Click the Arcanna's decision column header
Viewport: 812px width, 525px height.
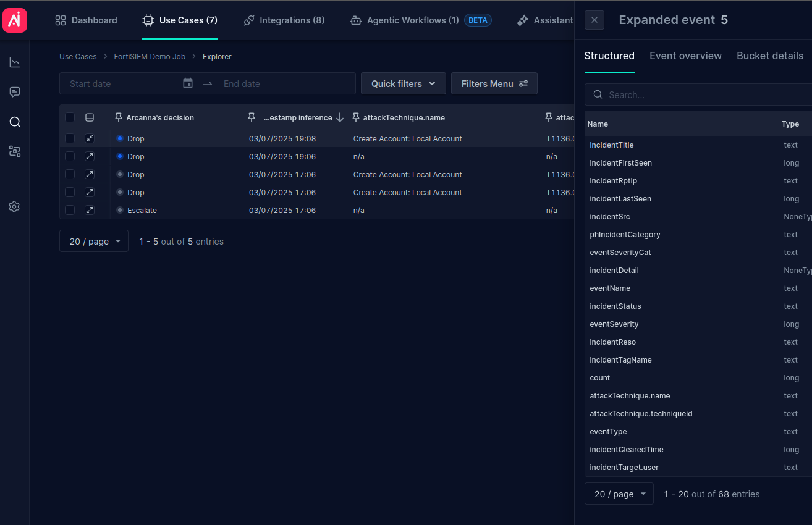pyautogui.click(x=160, y=117)
